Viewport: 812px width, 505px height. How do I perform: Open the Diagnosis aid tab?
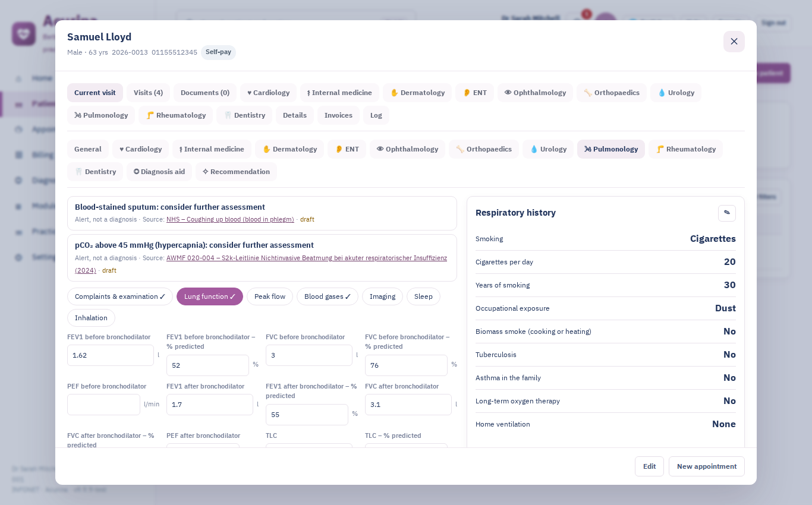[x=159, y=172]
